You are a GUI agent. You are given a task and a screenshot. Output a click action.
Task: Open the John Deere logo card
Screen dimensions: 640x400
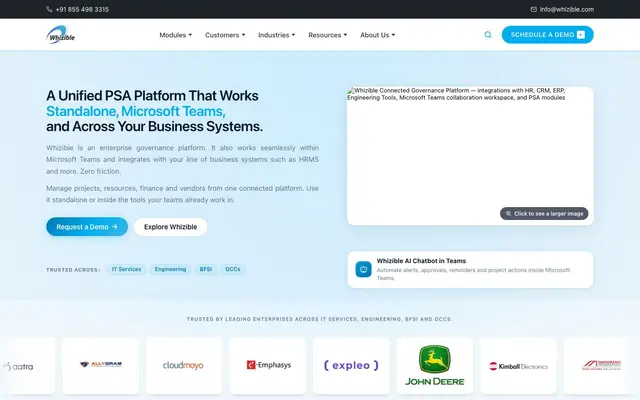pyautogui.click(x=435, y=366)
